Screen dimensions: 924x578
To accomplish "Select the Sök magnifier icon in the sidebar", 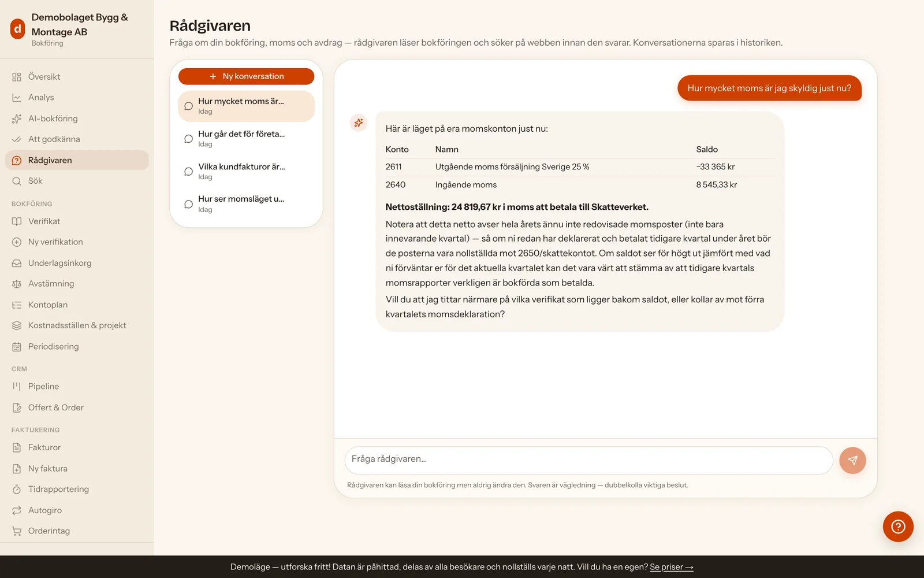I will pos(17,181).
